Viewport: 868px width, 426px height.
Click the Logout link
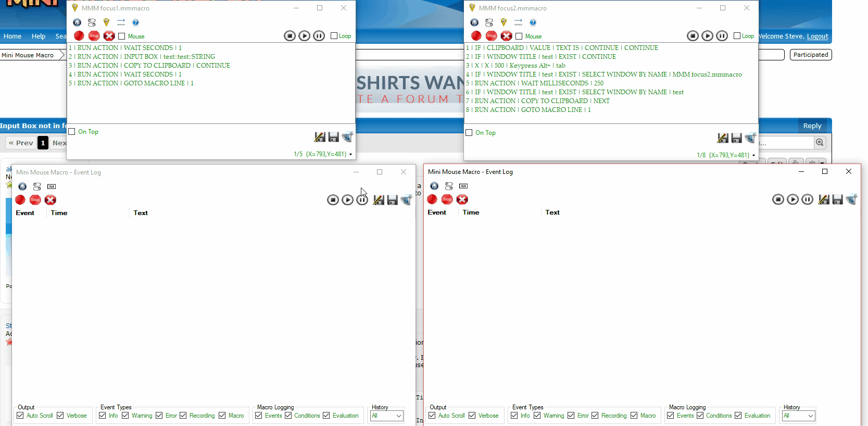click(817, 36)
